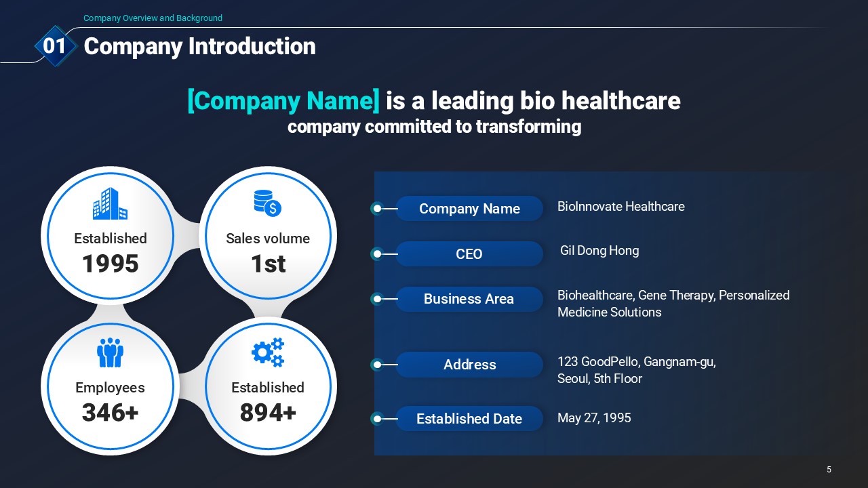Click bullet marker beside CEO label

pos(377,254)
